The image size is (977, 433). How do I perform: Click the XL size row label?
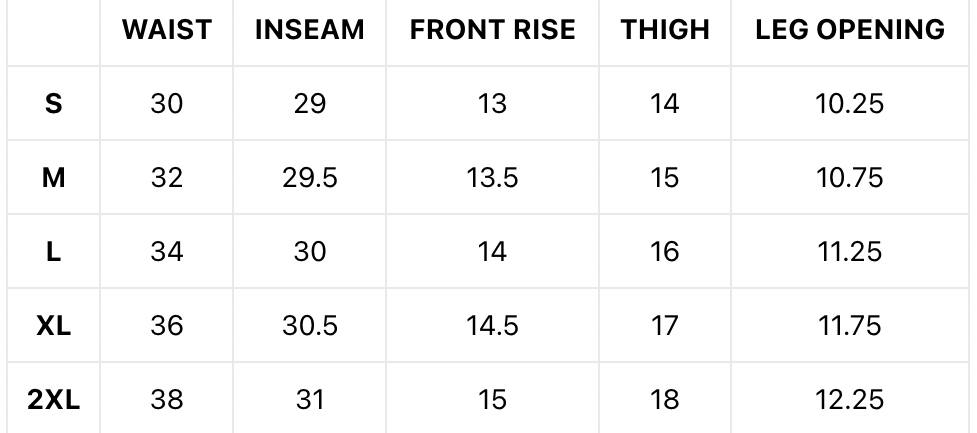coord(54,326)
